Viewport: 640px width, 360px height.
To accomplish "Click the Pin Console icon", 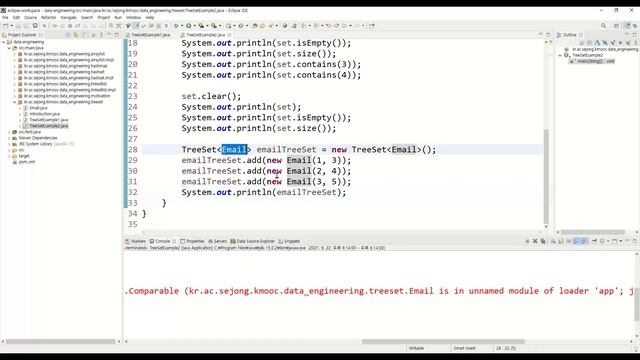I will point(595,241).
